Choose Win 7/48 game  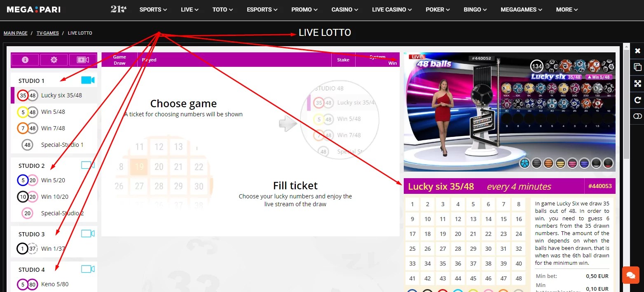55,128
